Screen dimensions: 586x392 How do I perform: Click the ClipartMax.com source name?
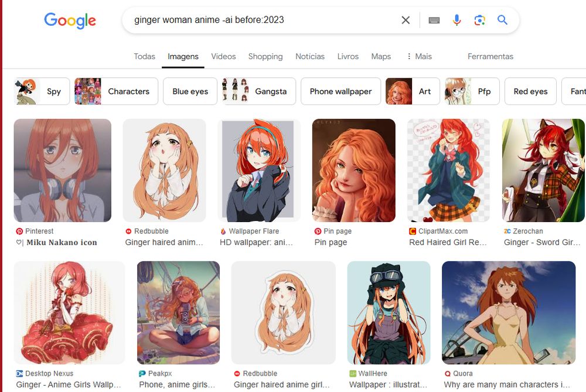tap(443, 231)
